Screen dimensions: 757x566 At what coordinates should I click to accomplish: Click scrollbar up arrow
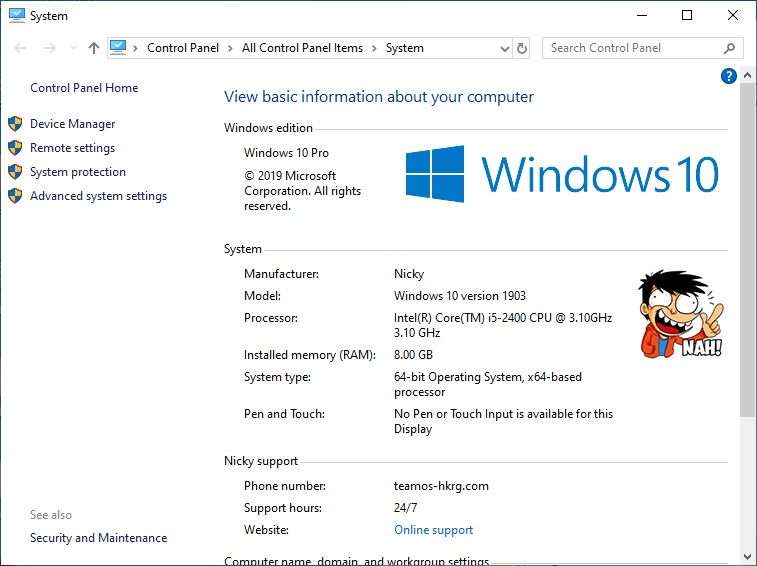(x=747, y=75)
